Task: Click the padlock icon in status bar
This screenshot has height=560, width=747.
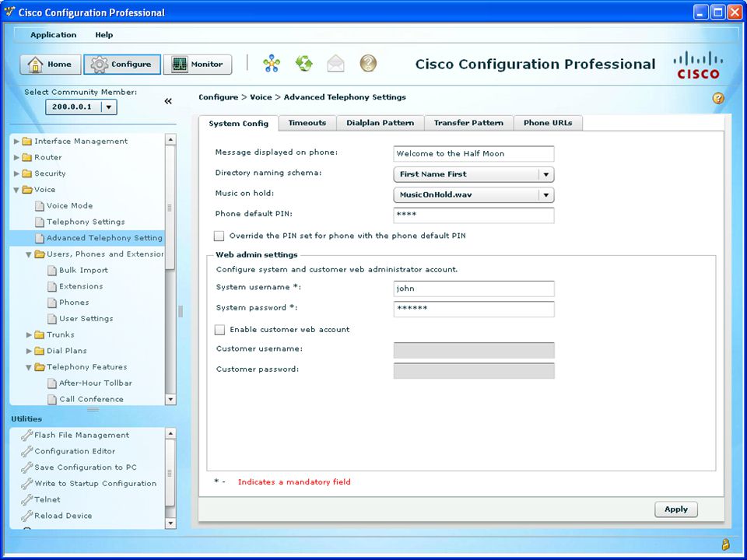Action: point(725,544)
